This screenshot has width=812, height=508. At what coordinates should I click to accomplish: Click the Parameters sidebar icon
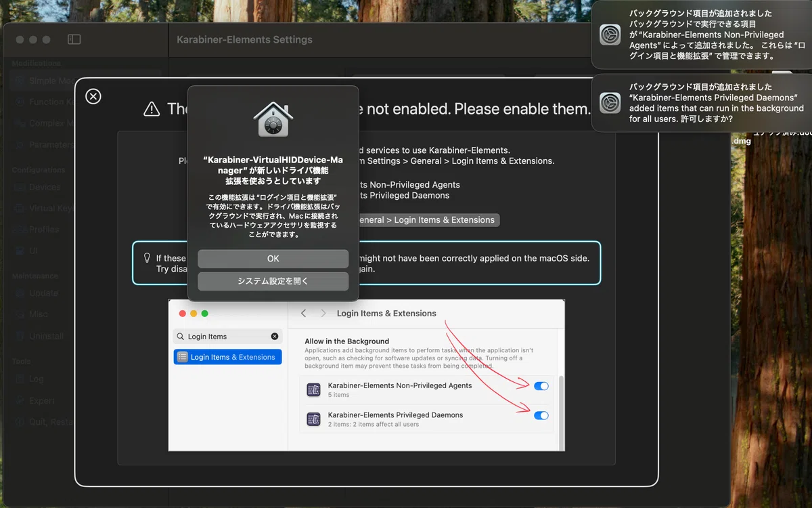(x=19, y=144)
